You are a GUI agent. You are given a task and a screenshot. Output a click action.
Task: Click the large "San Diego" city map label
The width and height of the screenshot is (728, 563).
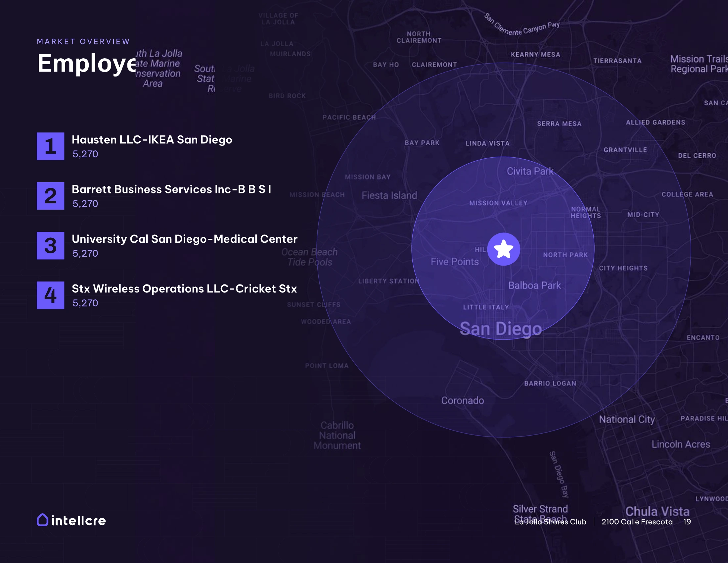501,329
